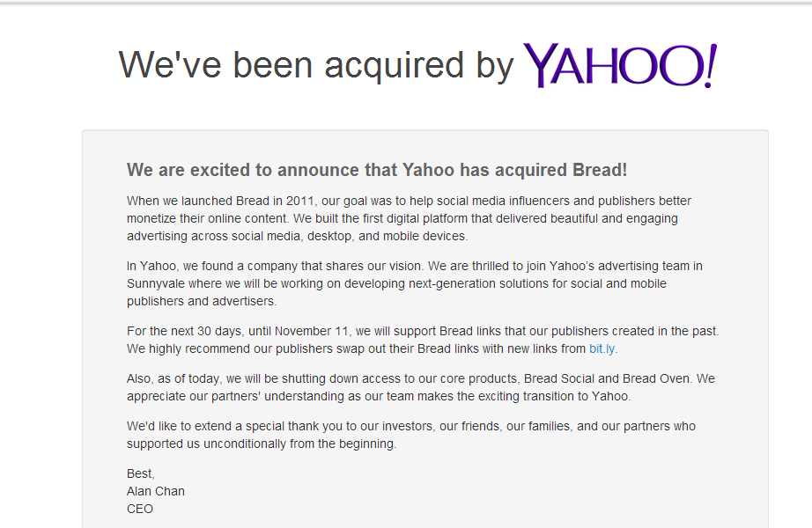Click the name "Alan Chan"
Viewport: 812px width, 528px height.
(x=156, y=491)
